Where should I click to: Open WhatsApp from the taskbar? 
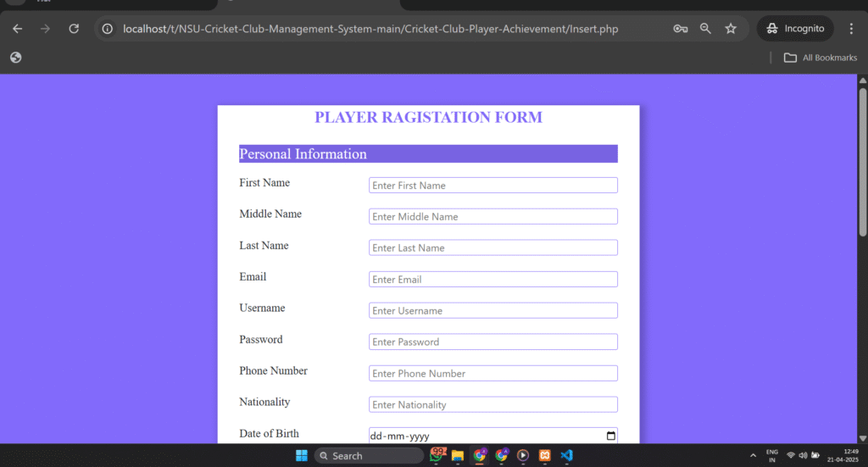[437, 455]
